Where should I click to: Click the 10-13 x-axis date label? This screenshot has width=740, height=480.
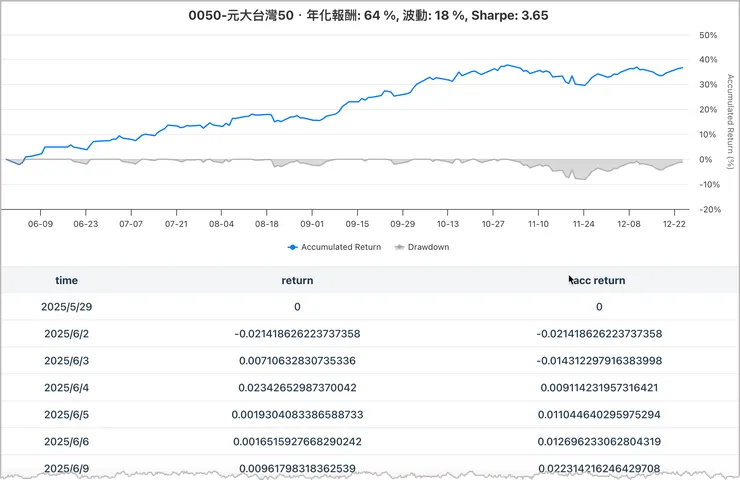tap(447, 224)
